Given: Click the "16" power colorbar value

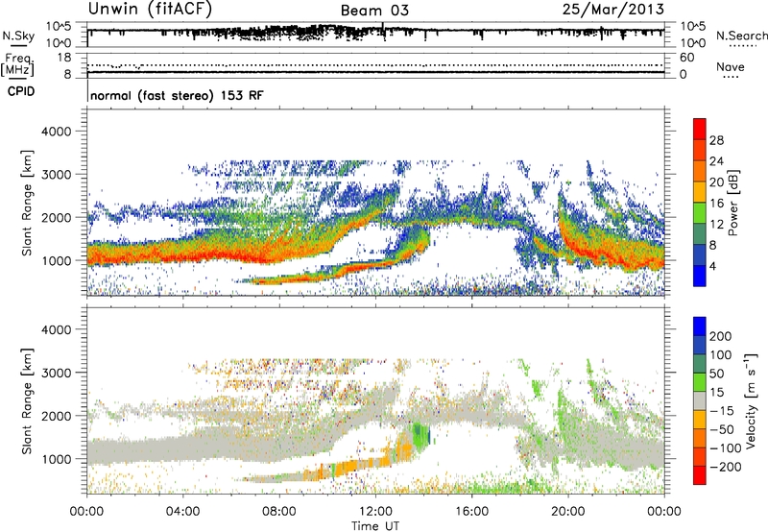Looking at the screenshot, I should pos(716,204).
